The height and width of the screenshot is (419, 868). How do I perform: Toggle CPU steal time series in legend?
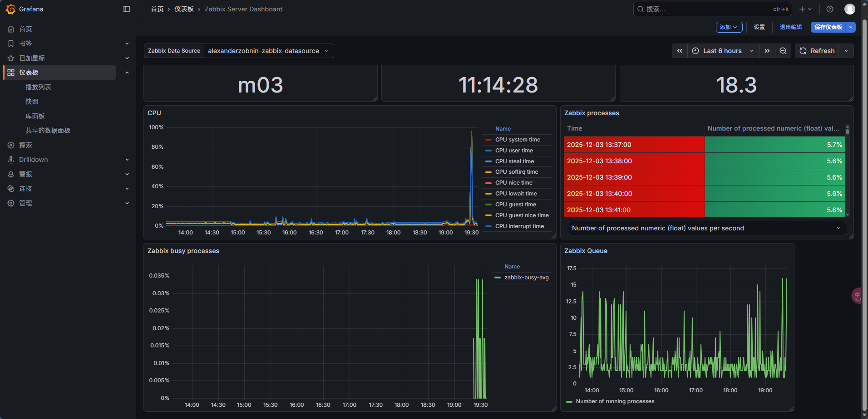coord(514,161)
